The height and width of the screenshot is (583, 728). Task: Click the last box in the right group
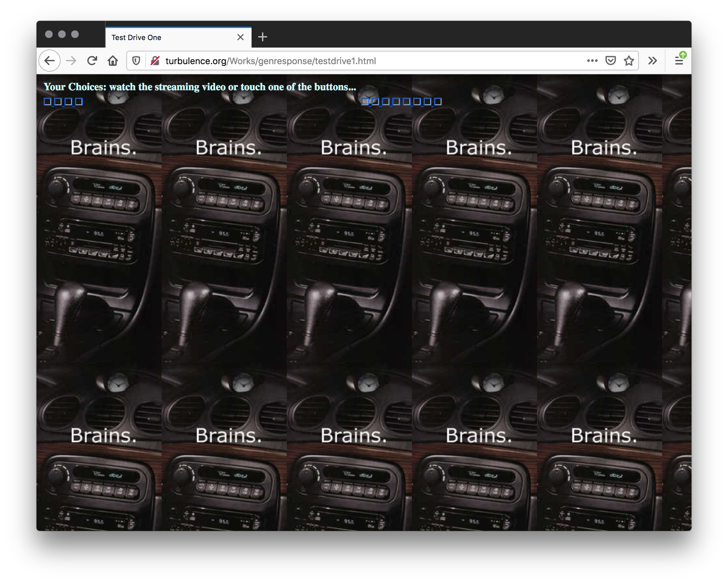pos(438,102)
